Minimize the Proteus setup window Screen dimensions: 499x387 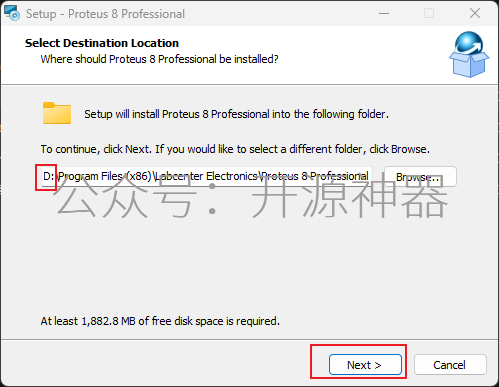[x=384, y=13]
